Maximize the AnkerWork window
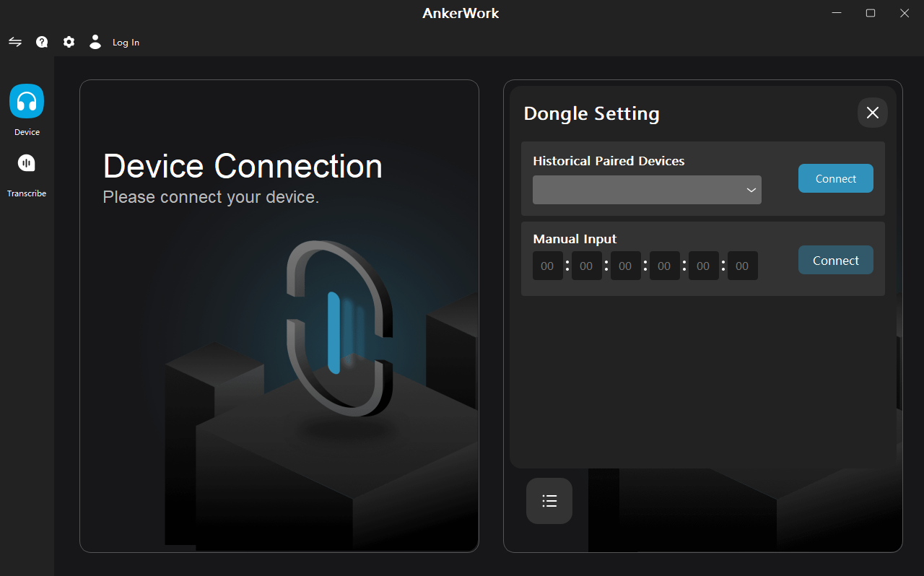Image resolution: width=924 pixels, height=576 pixels. point(871,13)
